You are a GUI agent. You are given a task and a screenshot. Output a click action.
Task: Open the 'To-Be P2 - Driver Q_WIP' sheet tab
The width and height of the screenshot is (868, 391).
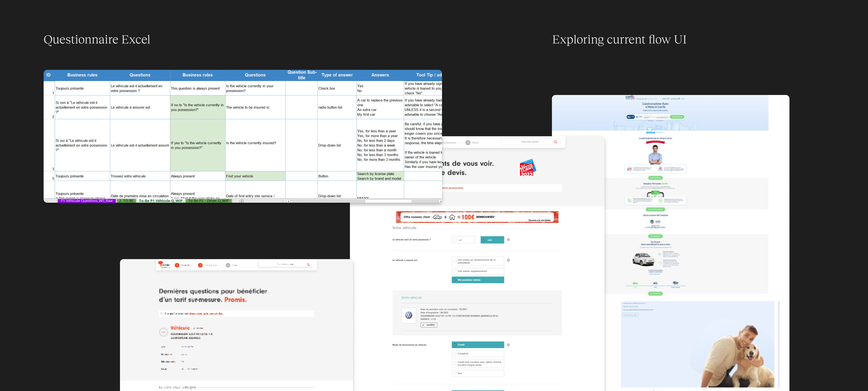pos(209,201)
